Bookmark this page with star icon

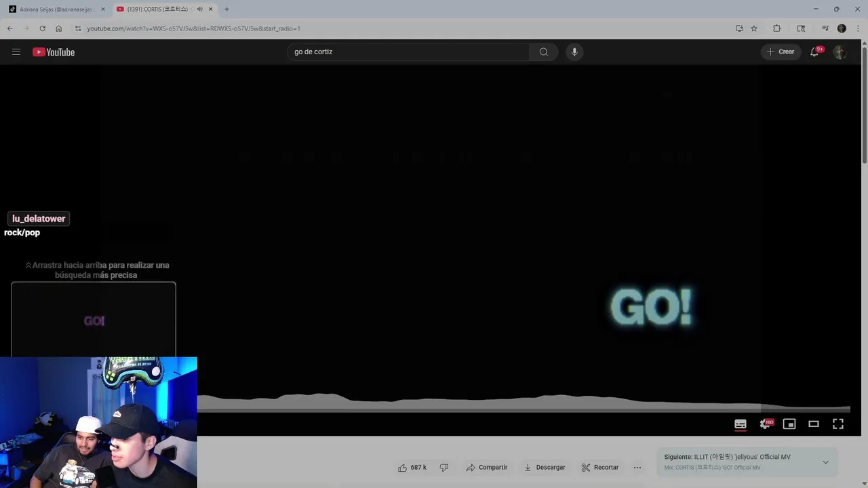coord(754,28)
